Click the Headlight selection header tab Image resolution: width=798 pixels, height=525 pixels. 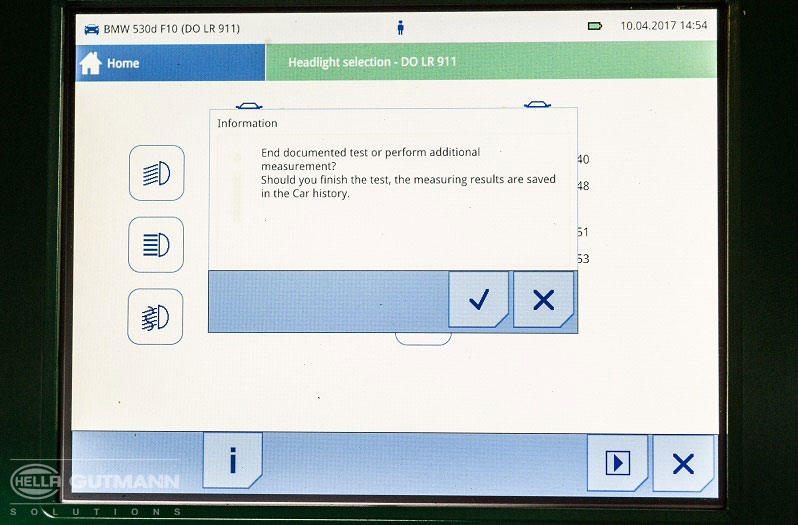tap(372, 62)
